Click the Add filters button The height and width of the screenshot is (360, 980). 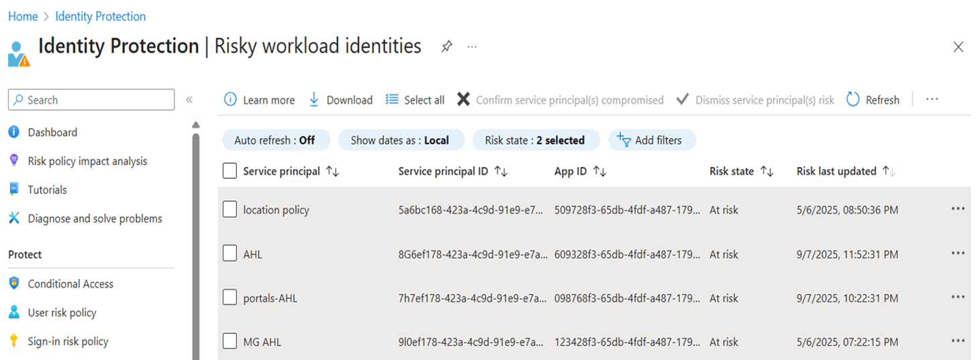click(652, 140)
